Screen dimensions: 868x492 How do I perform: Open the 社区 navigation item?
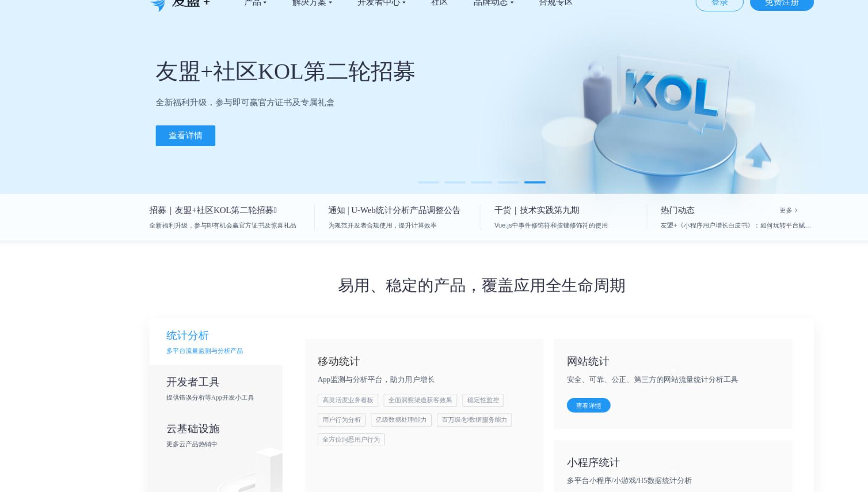coord(439,3)
